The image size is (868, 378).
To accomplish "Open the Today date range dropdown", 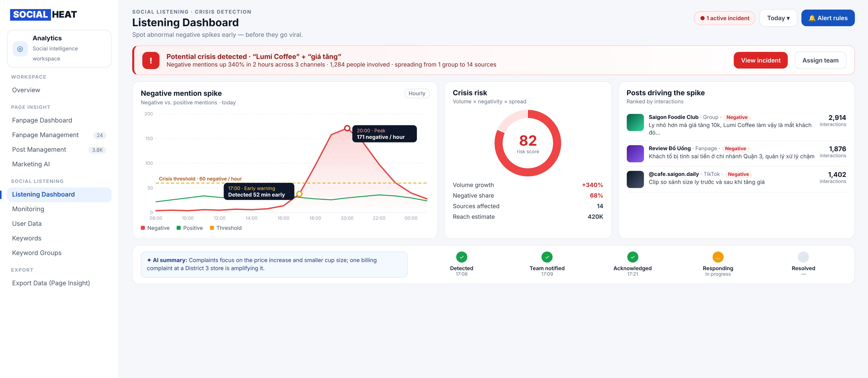I will [x=778, y=18].
